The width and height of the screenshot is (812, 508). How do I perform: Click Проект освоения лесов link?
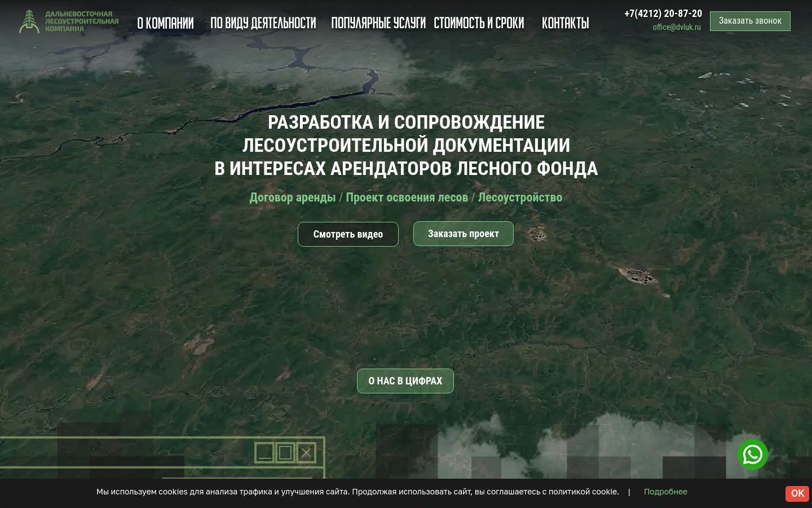pyautogui.click(x=407, y=198)
